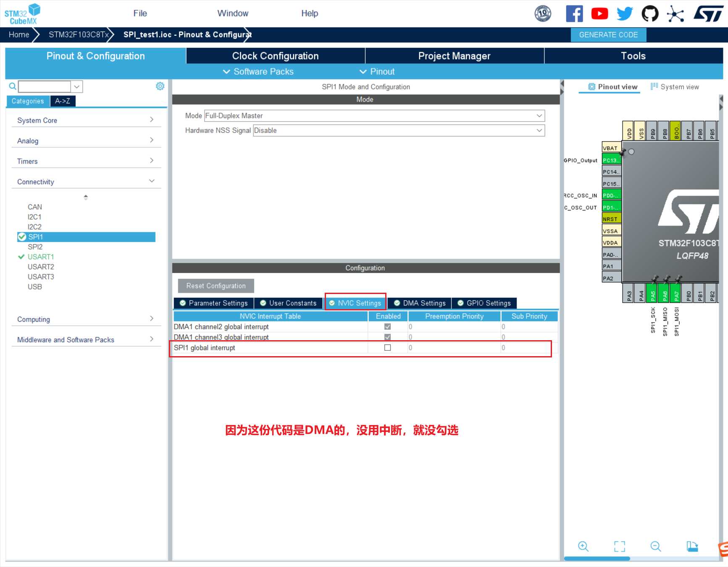728x567 pixels.
Task: Select USART1 in Connectivity list
Action: pyautogui.click(x=41, y=257)
